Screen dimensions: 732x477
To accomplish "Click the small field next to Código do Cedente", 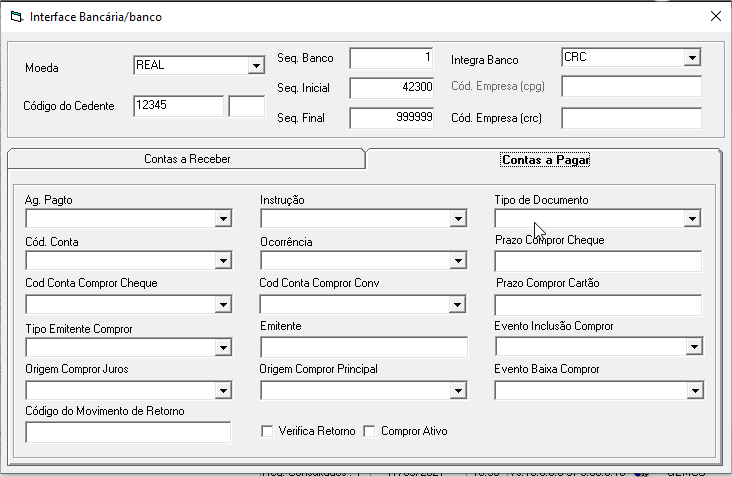I will coord(246,106).
